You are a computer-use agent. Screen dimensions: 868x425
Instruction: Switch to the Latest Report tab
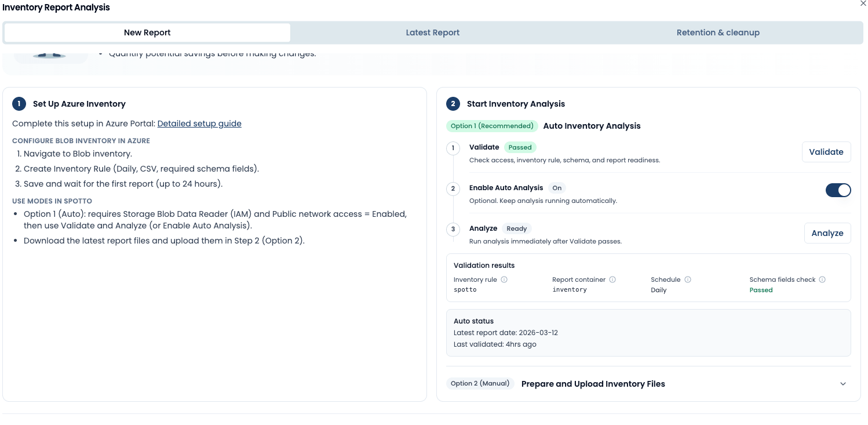tap(432, 32)
